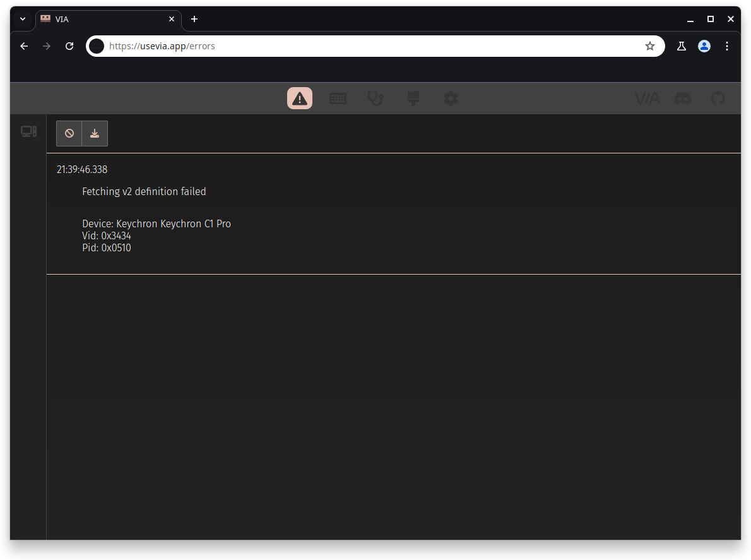The image size is (751, 560).
Task: Open the Design brush tab
Action: (x=413, y=98)
